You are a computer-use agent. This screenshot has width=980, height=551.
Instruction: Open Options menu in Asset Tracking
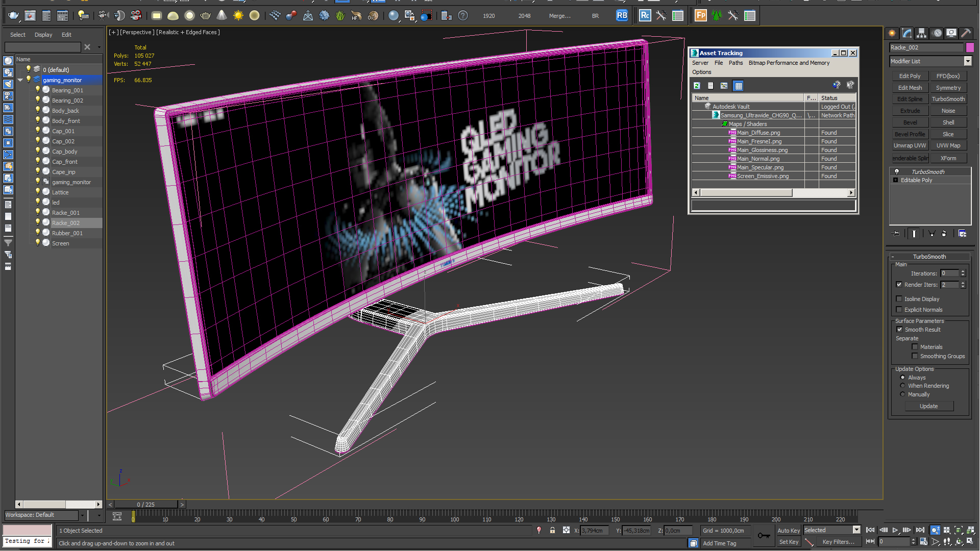click(x=701, y=72)
